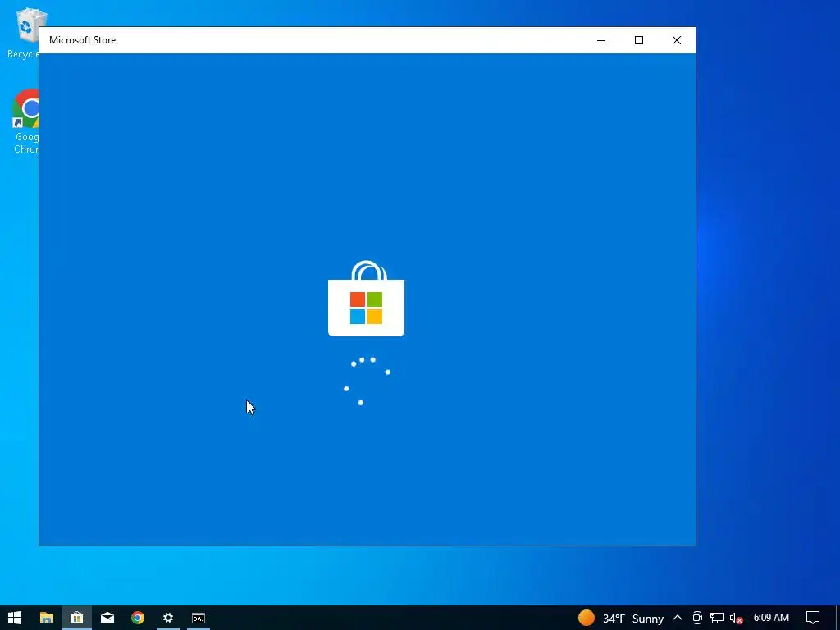Click the Show desktop strip at taskbar end
Image resolution: width=840 pixels, height=630 pixels.
click(838, 618)
